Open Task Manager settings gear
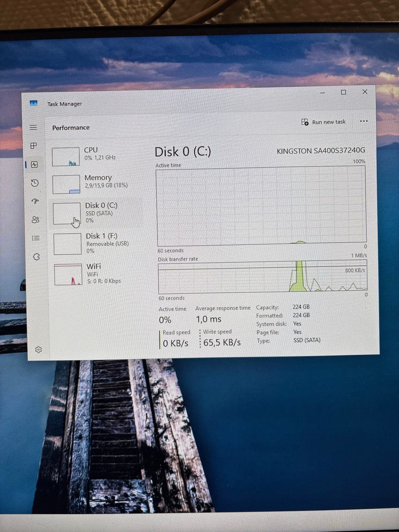 [x=39, y=350]
